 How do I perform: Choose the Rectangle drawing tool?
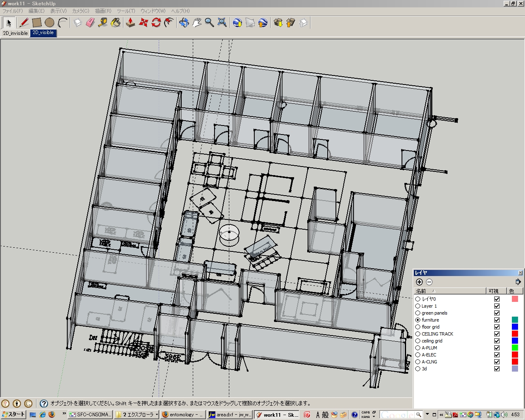37,23
